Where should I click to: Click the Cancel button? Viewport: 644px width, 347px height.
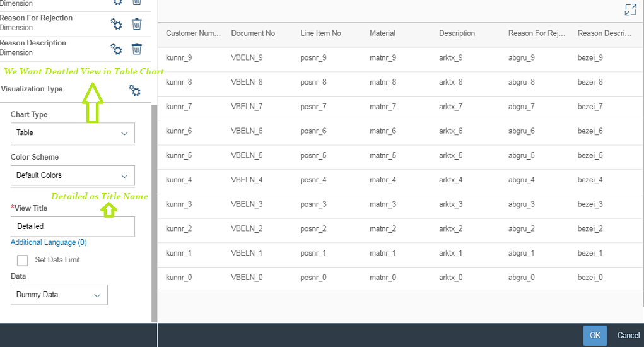click(628, 336)
